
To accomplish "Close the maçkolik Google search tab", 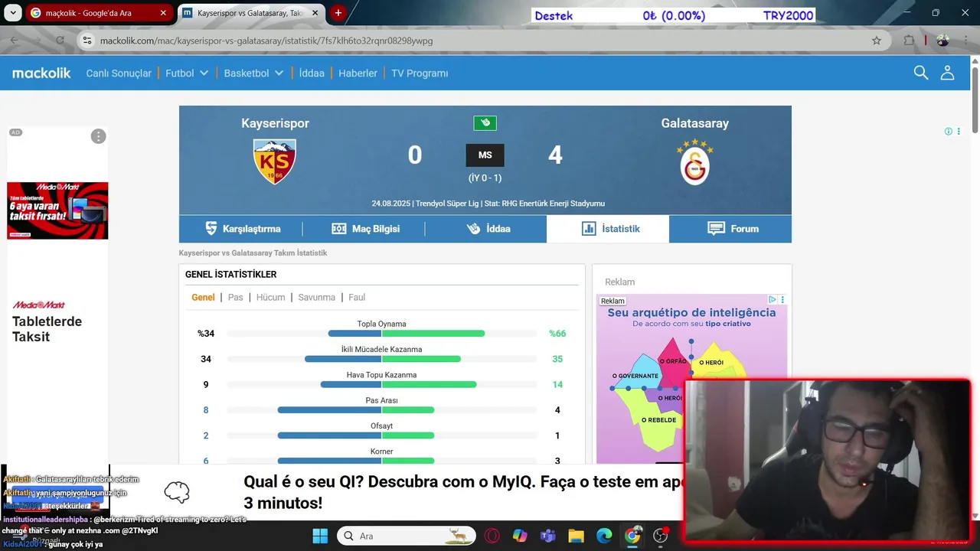I will click(163, 13).
